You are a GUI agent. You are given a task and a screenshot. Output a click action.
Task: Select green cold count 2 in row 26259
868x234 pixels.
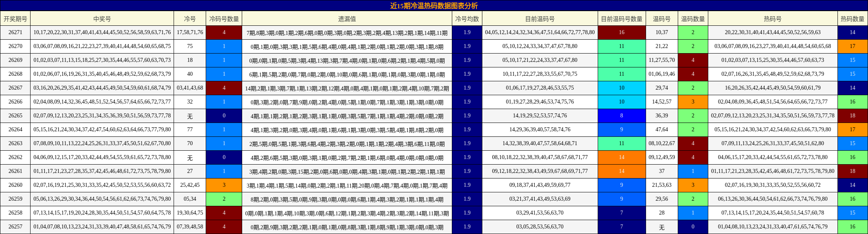click(224, 199)
